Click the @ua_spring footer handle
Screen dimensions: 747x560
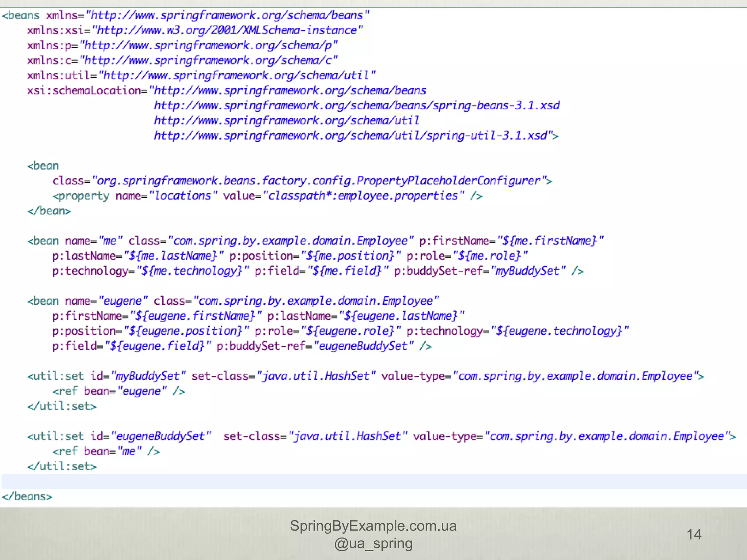tap(373, 544)
